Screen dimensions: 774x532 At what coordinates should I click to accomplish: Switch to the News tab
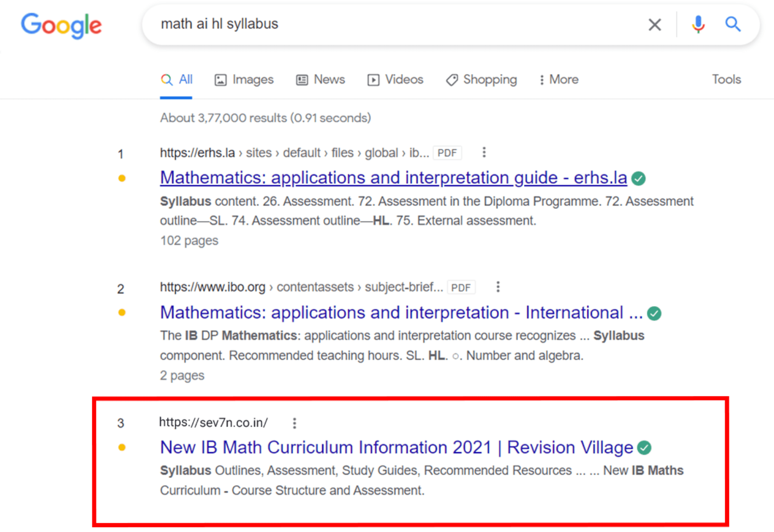coord(321,80)
